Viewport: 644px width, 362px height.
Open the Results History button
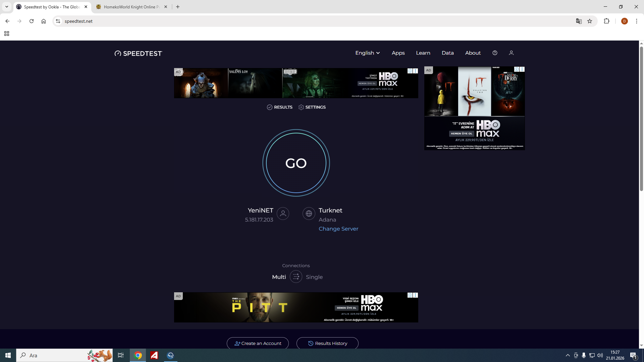coord(327,343)
